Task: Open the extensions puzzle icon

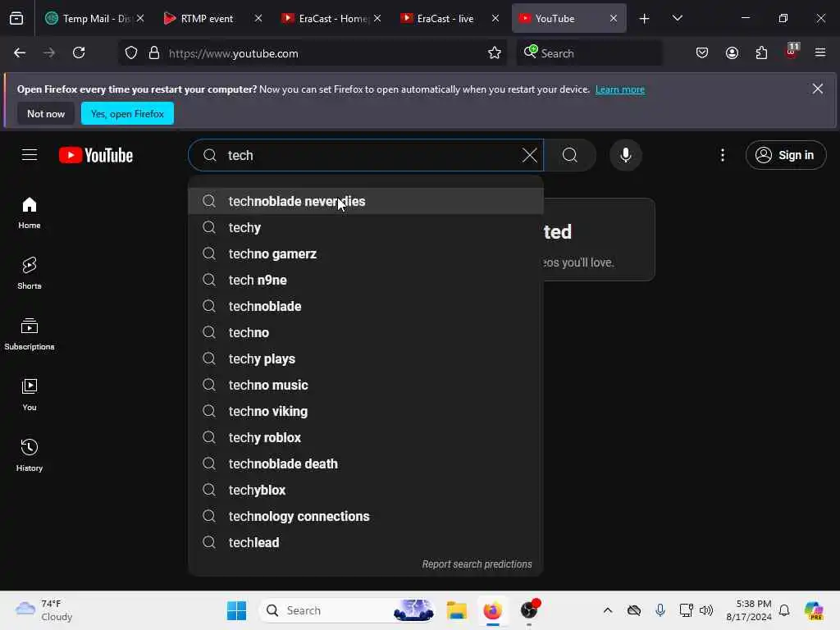Action: click(761, 52)
